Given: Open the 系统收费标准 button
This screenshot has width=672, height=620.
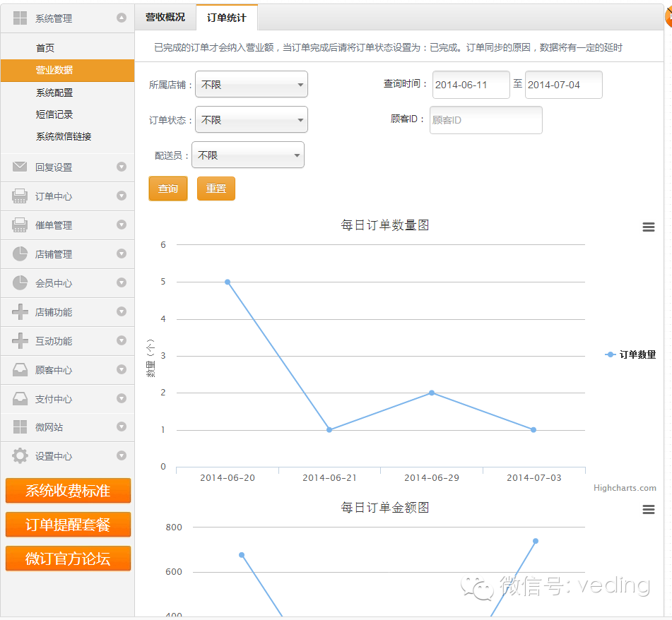Looking at the screenshot, I should (68, 491).
